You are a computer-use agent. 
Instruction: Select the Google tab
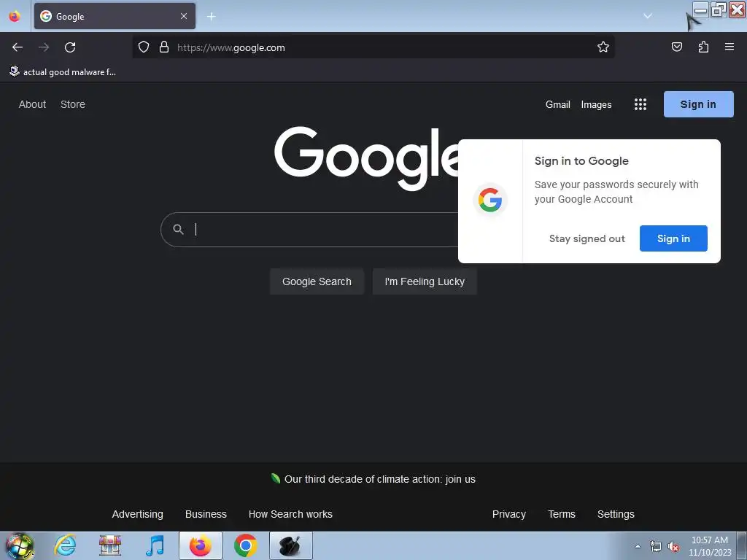pos(115,16)
